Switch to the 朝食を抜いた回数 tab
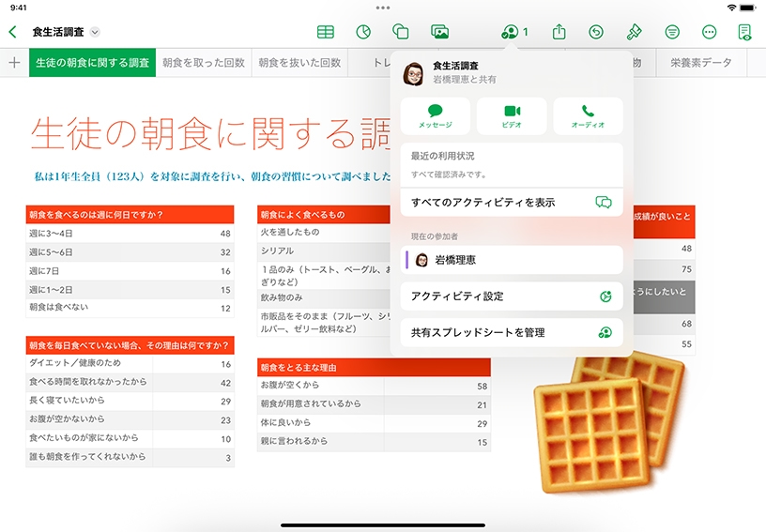Viewport: 766px width, 532px height. [299, 63]
